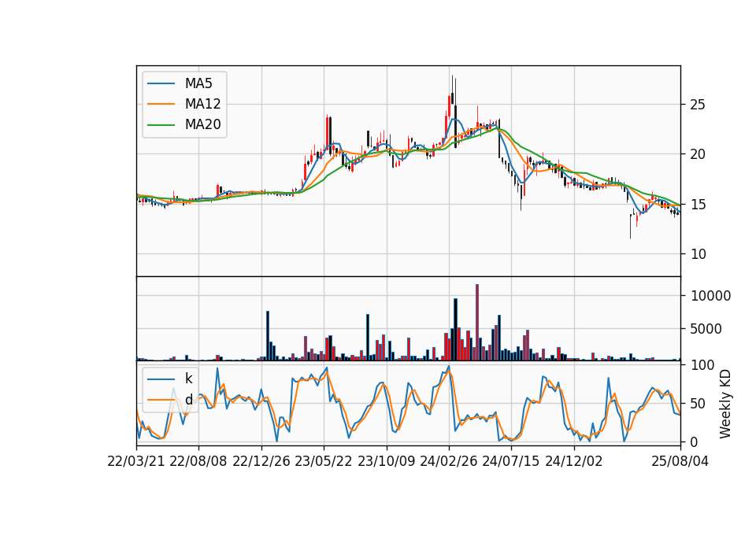Click the Weekly KD axis label

724,404
